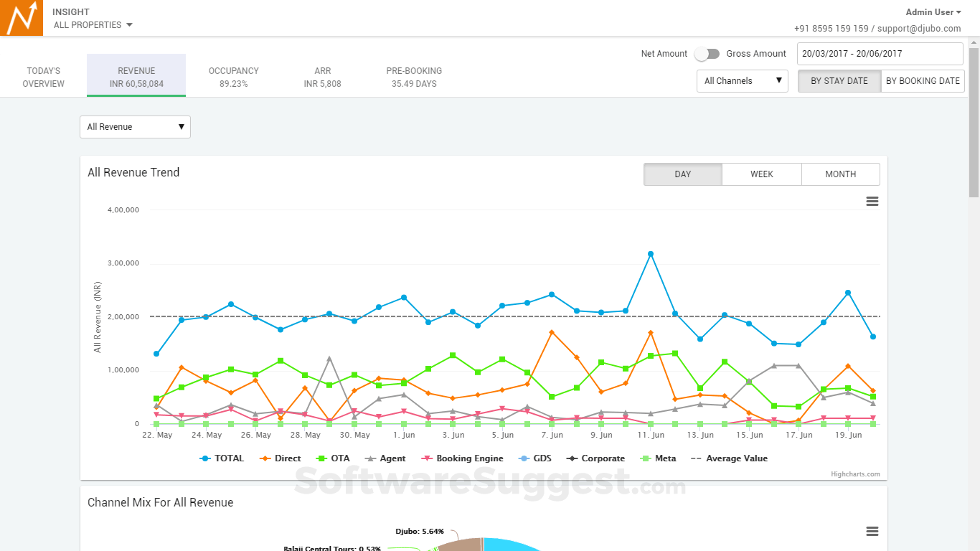Toggle the OTA series visibility
980x551 pixels.
point(339,458)
